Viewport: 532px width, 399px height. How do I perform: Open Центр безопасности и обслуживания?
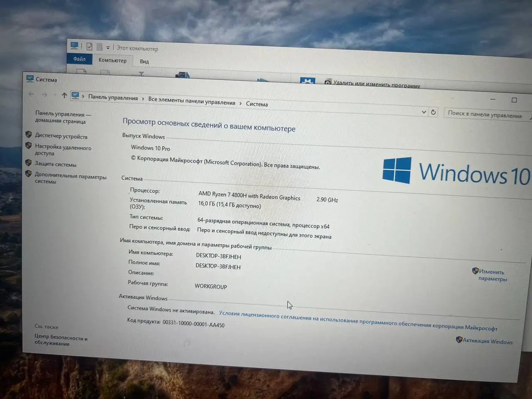(61, 340)
